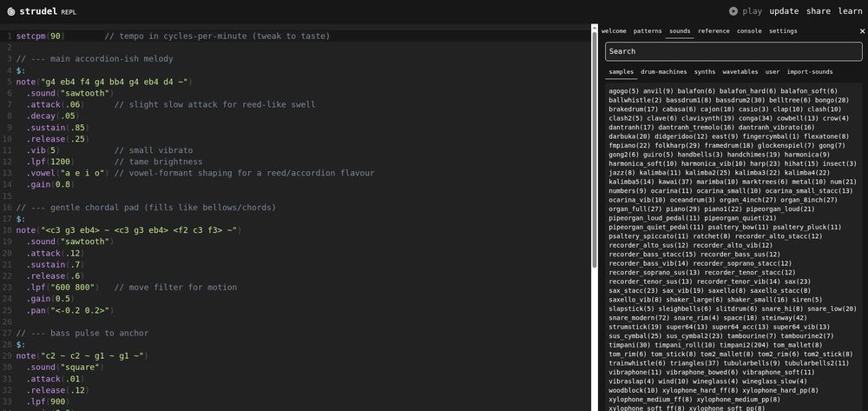
Task: Click the siren(5) sample
Action: point(807,300)
